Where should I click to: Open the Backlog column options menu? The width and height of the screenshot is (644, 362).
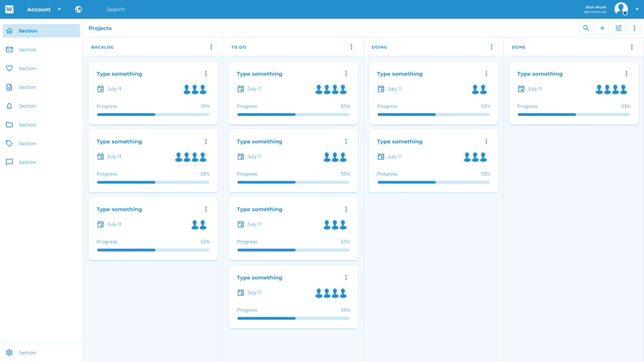(x=211, y=47)
